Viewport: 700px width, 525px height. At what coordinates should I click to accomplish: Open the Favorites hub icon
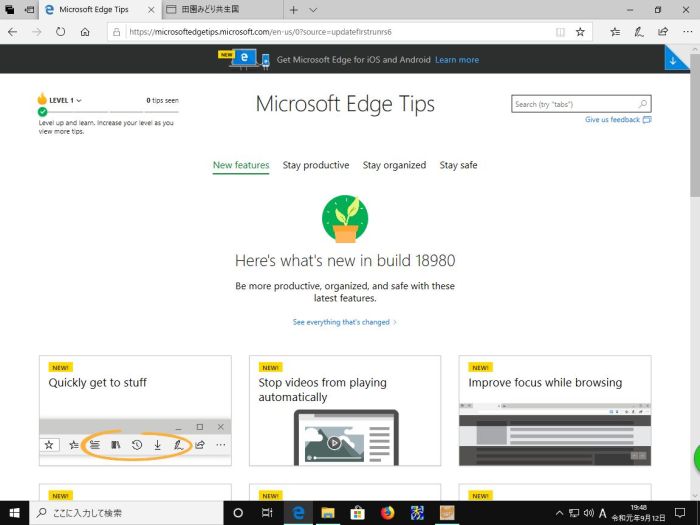pos(614,32)
